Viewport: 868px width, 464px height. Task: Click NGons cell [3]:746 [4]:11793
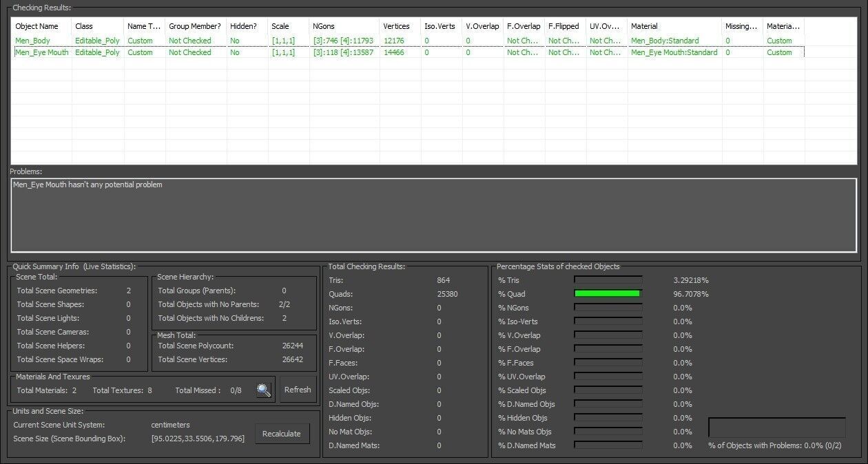(x=342, y=41)
